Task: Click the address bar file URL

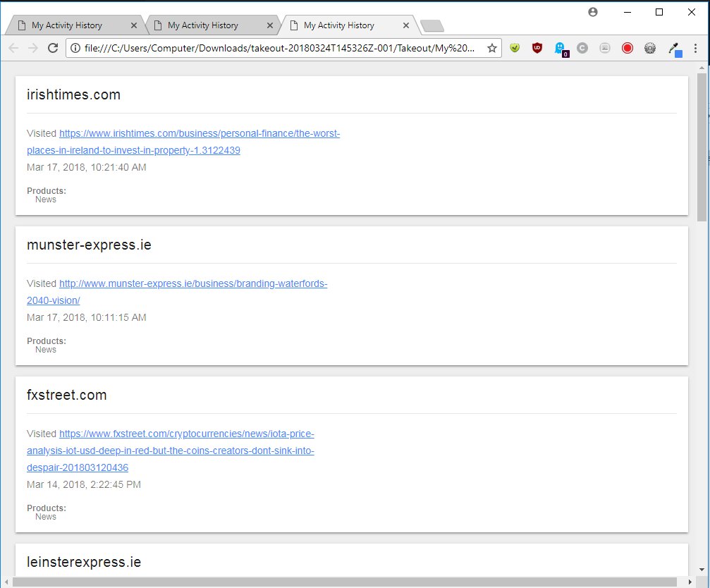Action: pyautogui.click(x=279, y=48)
